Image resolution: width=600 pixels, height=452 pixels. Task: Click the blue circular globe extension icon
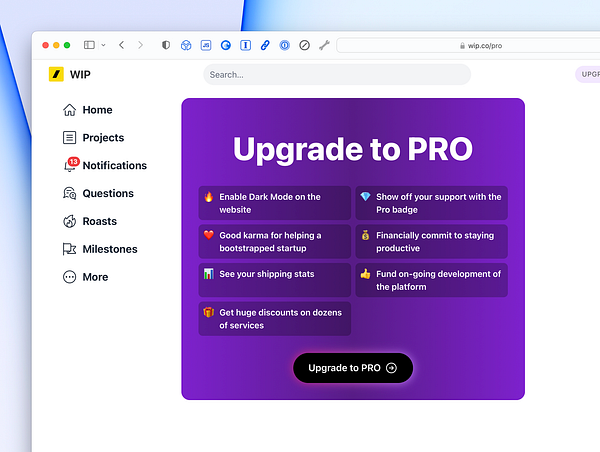click(x=226, y=46)
